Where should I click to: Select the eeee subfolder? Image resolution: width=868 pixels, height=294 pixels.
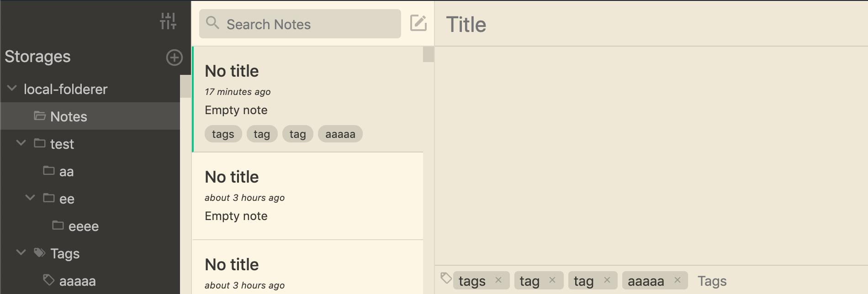85,226
